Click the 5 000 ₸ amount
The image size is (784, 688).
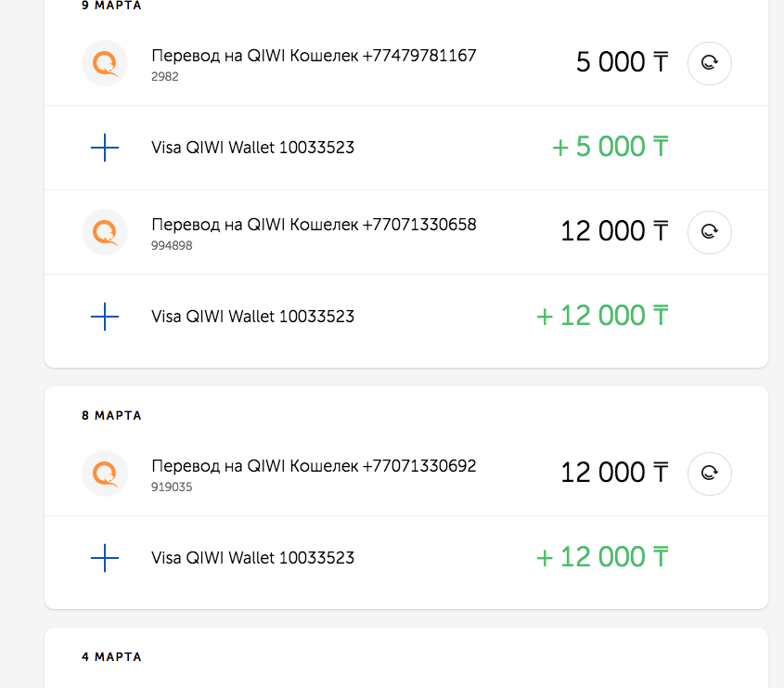coord(622,62)
